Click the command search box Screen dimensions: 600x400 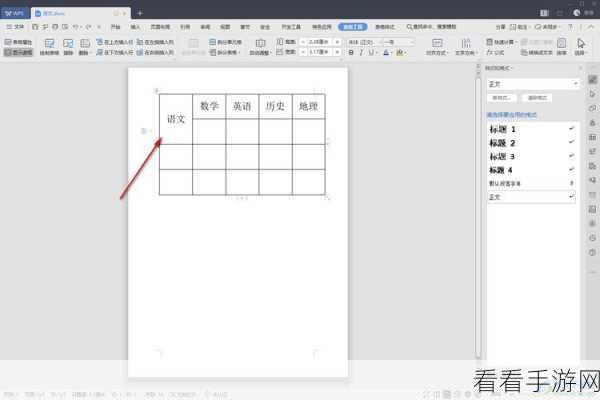(x=431, y=27)
